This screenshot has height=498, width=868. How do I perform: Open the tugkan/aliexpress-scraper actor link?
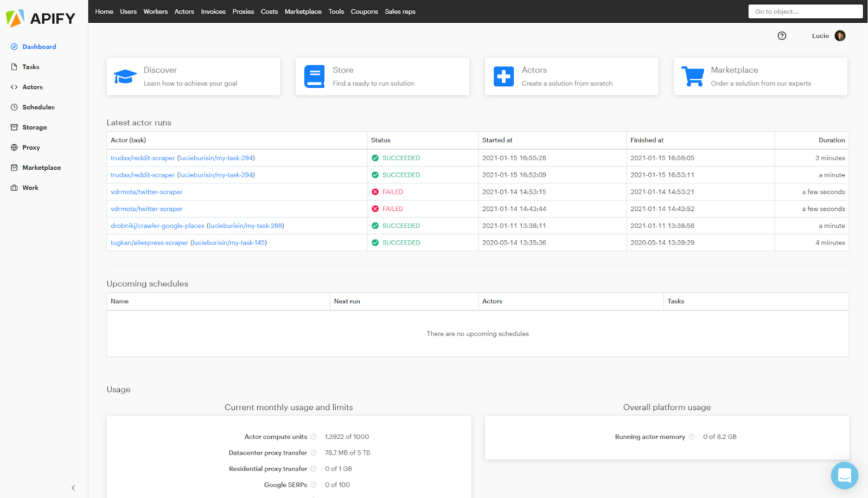tap(149, 242)
